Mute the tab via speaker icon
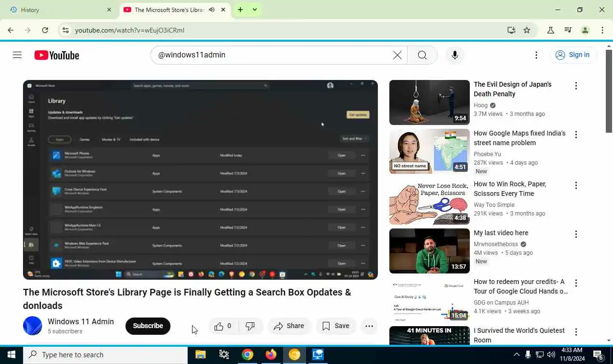Viewport: 613px width, 364px height. pos(212,10)
